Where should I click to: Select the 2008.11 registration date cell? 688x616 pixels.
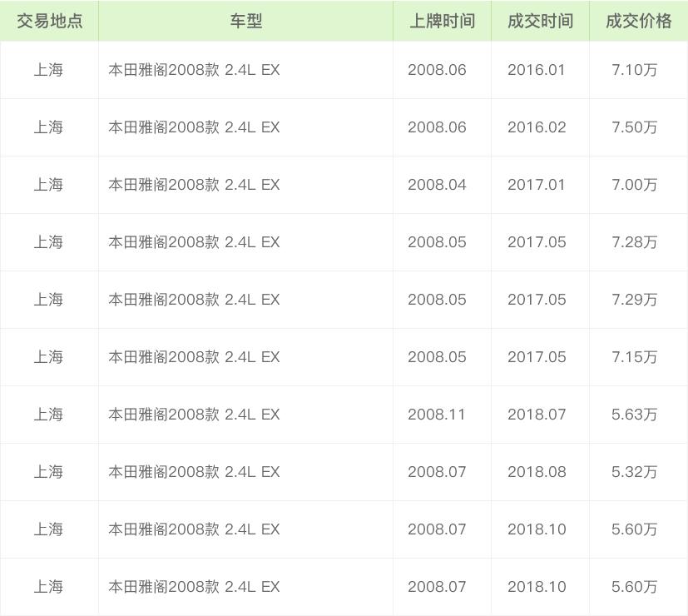tap(437, 415)
